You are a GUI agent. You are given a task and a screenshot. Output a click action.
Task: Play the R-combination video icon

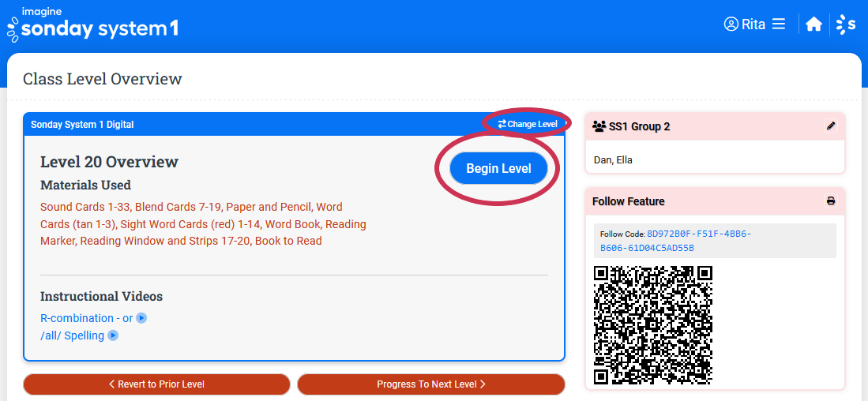[141, 318]
